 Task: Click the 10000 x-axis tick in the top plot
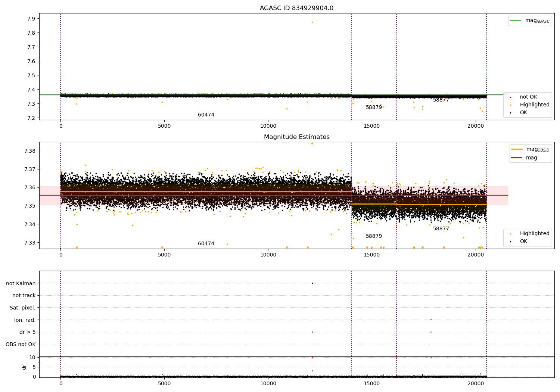268,126
